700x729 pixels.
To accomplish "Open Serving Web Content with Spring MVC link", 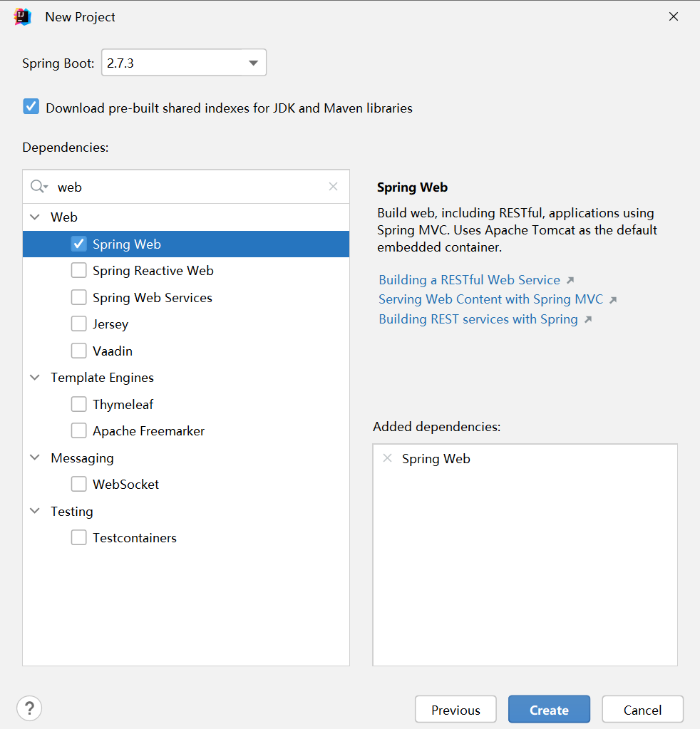I will click(x=490, y=299).
